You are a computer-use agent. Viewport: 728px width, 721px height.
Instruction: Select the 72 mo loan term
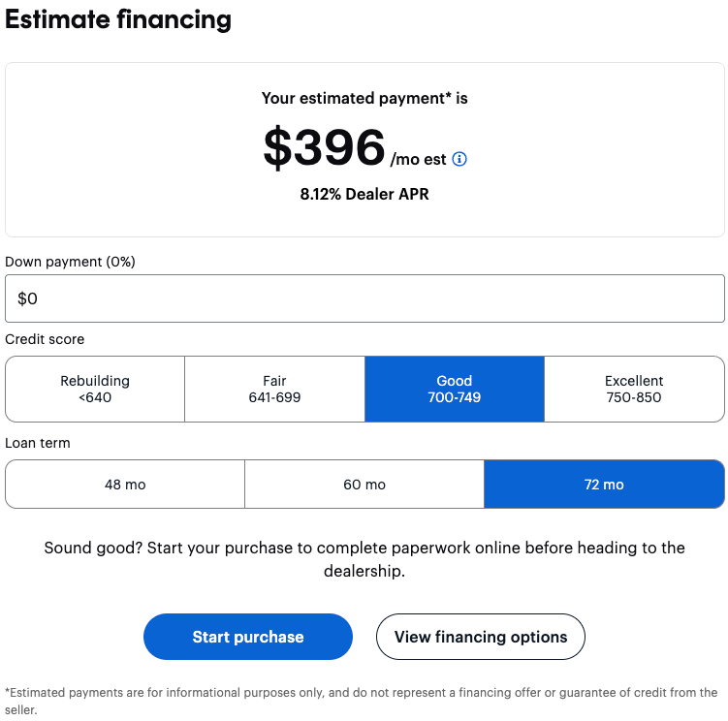pos(604,484)
